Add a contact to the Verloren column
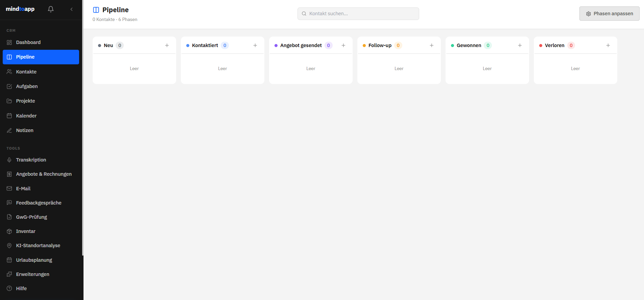644x300 pixels. coord(608,45)
